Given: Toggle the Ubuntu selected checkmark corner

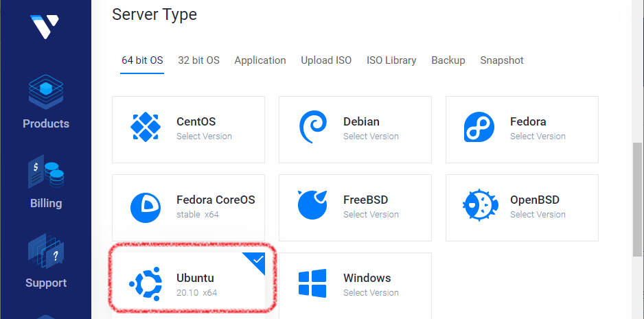Looking at the screenshot, I should click(256, 261).
